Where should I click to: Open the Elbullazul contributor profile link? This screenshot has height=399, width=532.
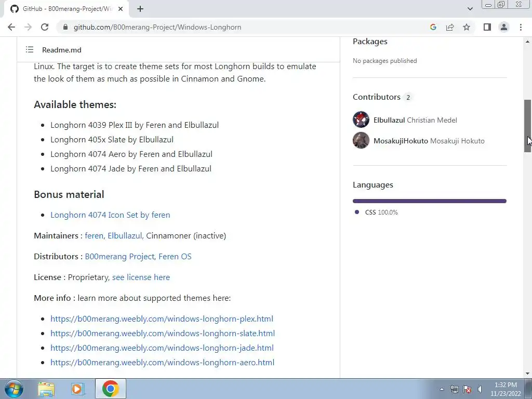[x=415, y=120]
